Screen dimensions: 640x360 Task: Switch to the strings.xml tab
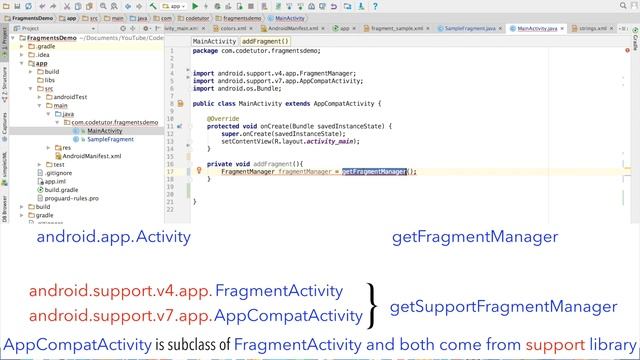click(592, 29)
